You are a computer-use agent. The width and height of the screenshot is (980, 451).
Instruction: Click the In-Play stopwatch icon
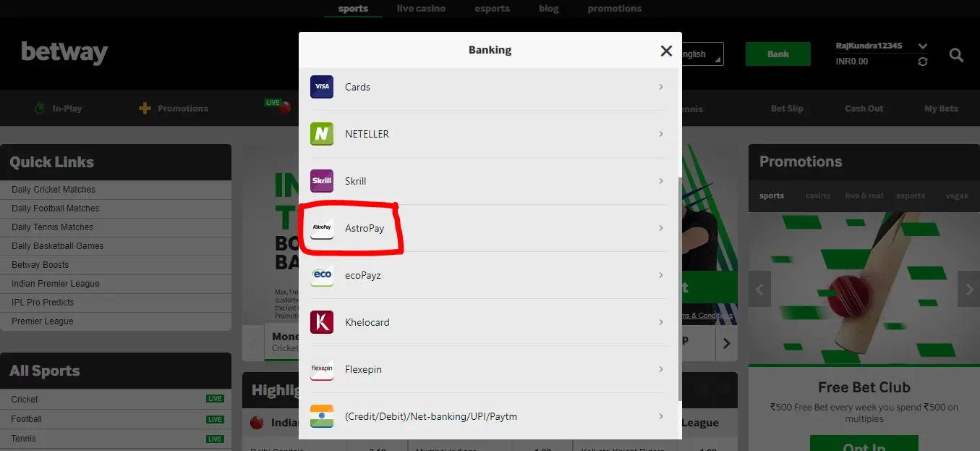point(40,109)
